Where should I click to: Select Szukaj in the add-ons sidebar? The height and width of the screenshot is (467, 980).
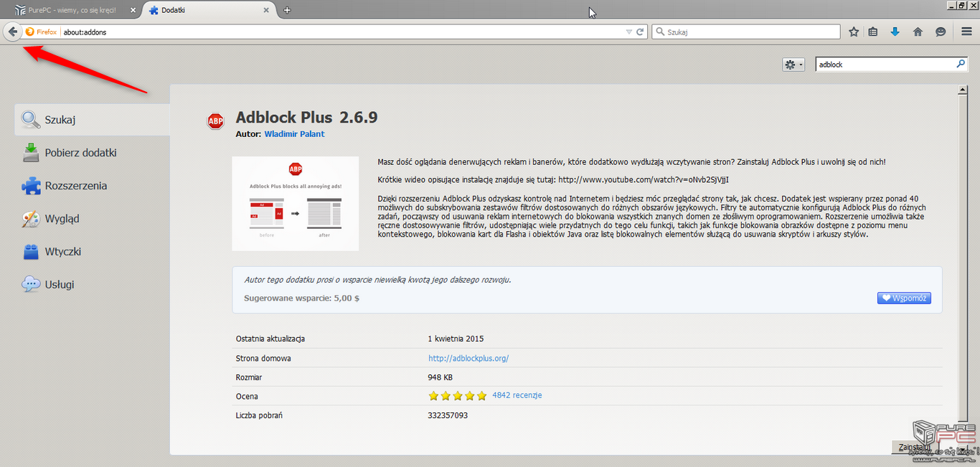click(x=92, y=120)
